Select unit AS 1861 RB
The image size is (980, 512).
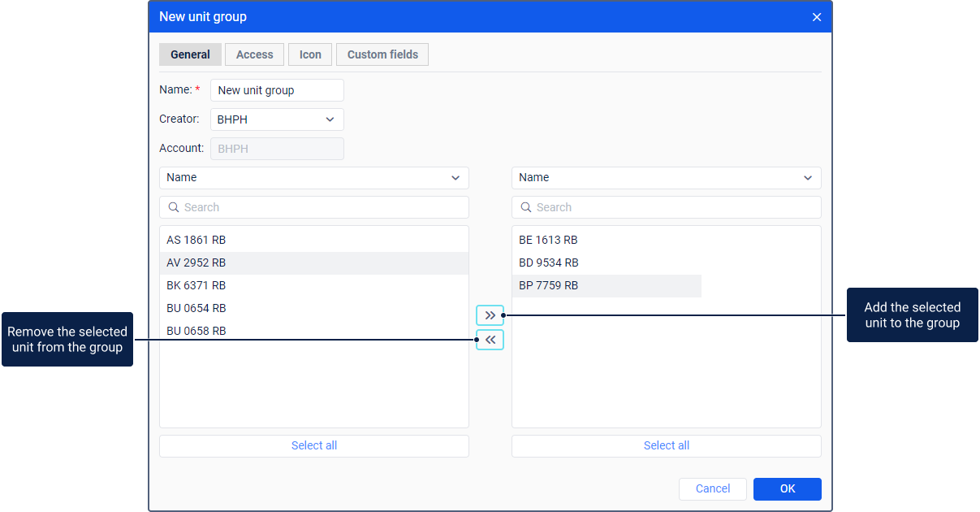(314, 241)
